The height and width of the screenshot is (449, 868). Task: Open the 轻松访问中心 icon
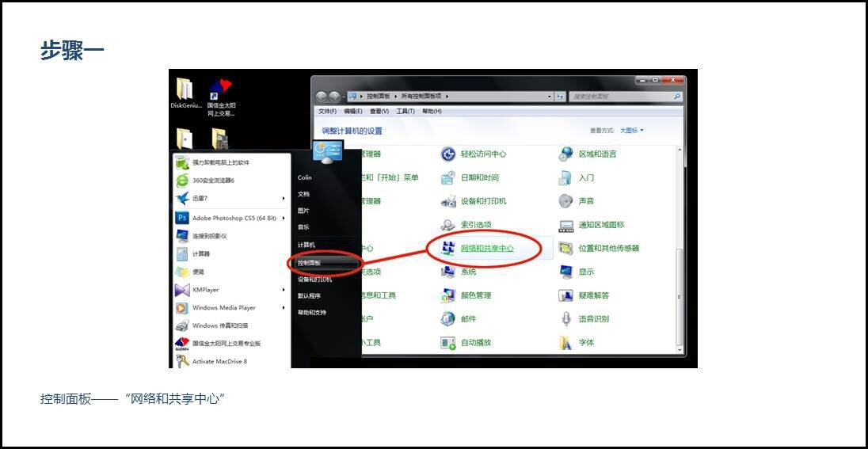coord(449,154)
